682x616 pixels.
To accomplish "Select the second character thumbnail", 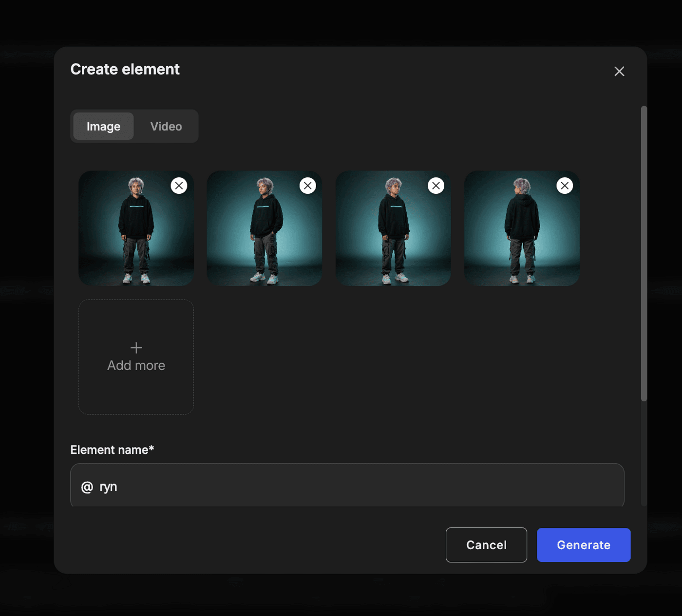I will 264,234.
